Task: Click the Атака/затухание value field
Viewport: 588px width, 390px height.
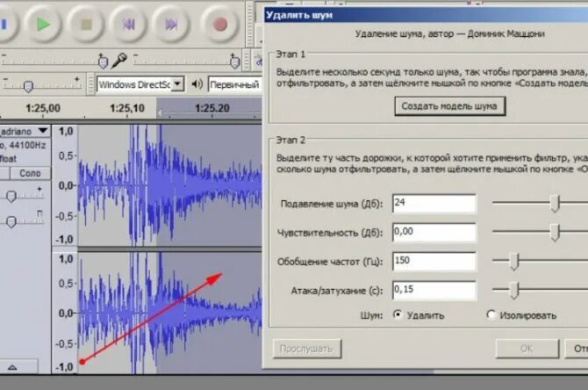Action: coord(434,290)
